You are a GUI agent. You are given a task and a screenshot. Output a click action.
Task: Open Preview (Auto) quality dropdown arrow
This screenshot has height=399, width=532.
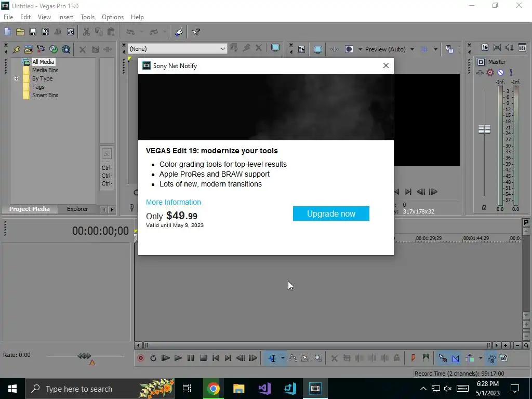point(412,49)
